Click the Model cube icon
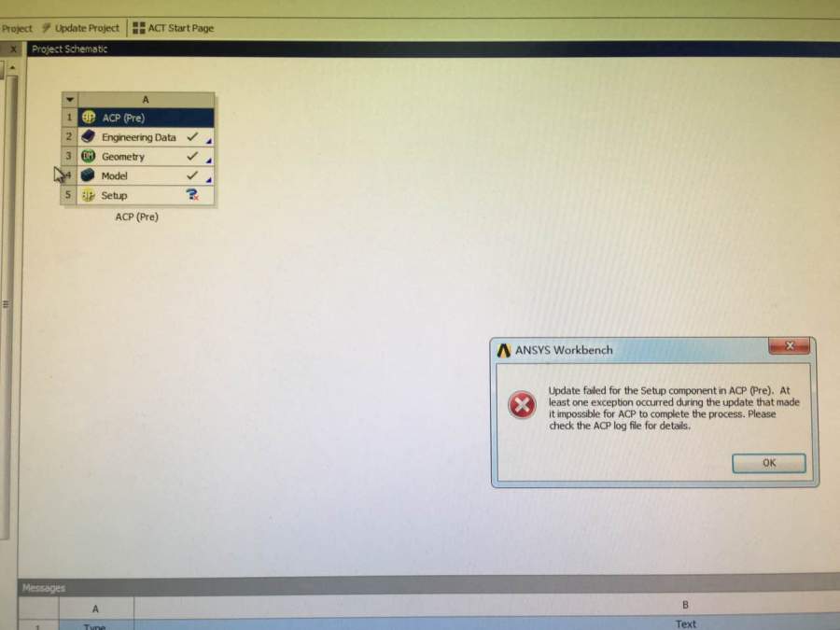Viewport: 840px width, 630px height. (x=88, y=175)
